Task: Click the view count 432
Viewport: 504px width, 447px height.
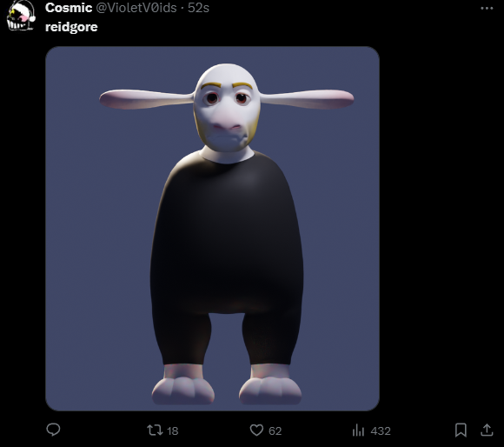Action: pyautogui.click(x=381, y=431)
